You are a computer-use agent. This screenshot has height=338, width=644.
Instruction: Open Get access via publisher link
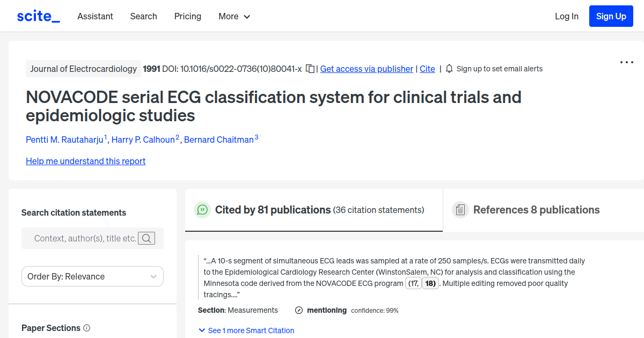(x=366, y=69)
